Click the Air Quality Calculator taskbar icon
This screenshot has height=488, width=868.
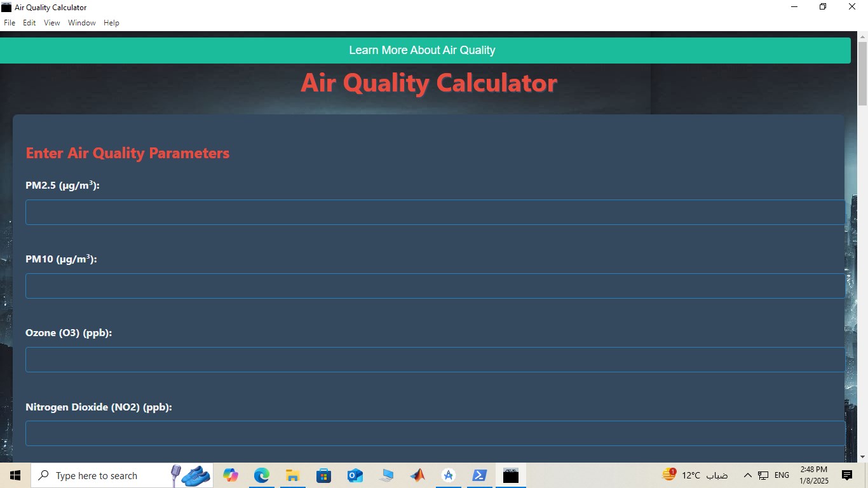coord(510,475)
